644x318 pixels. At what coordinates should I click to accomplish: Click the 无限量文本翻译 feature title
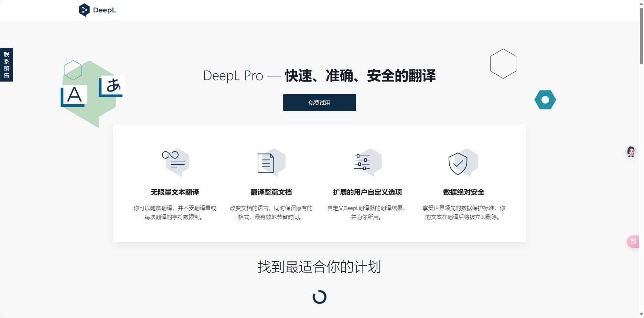pyautogui.click(x=174, y=192)
